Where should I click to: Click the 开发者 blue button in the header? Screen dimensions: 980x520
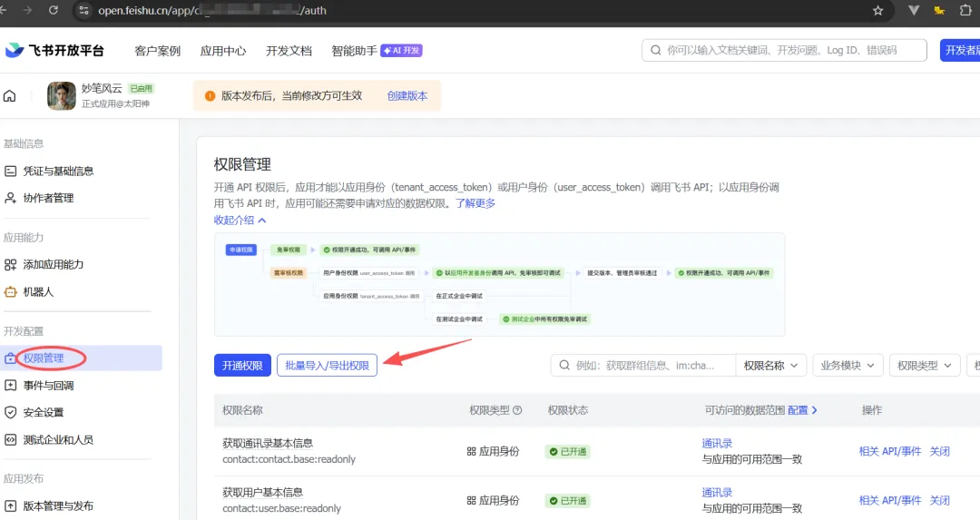click(x=960, y=50)
